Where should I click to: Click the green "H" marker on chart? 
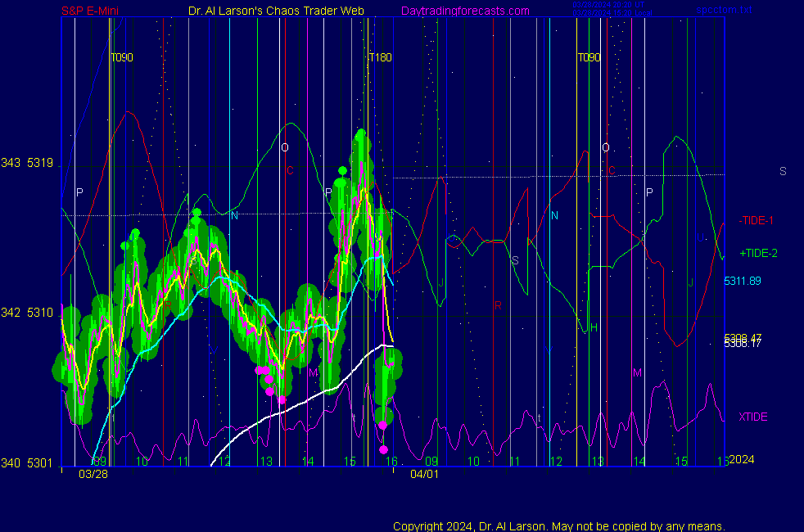click(594, 327)
